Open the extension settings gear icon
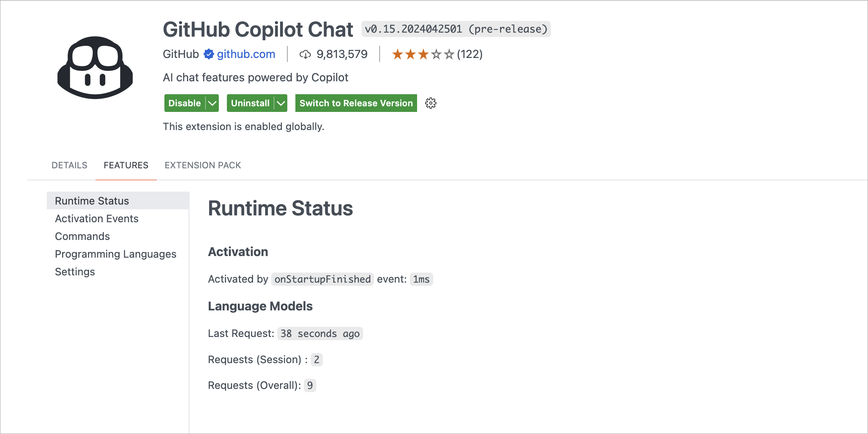 click(x=430, y=103)
